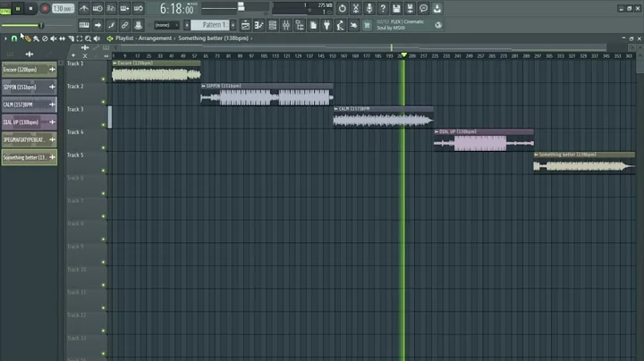
Task: Open the SIPPIN (151bpm) clip menu arrow
Action: point(203,86)
